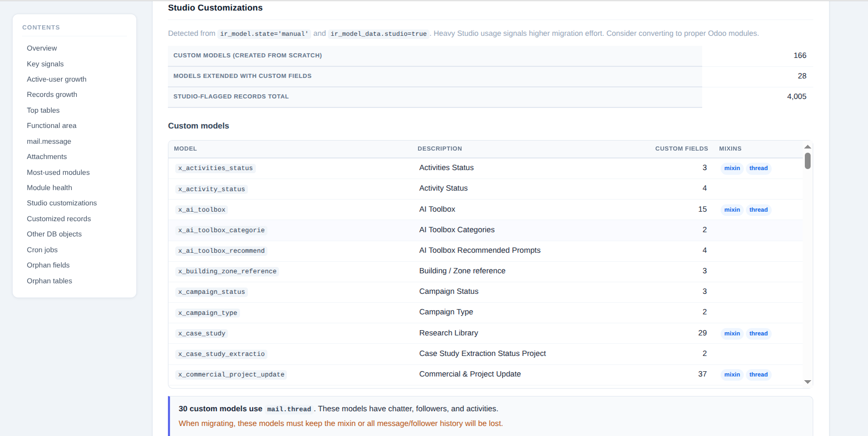Select the x_building_zone_reference model name
Screen dimensions: 868x436
(227, 271)
